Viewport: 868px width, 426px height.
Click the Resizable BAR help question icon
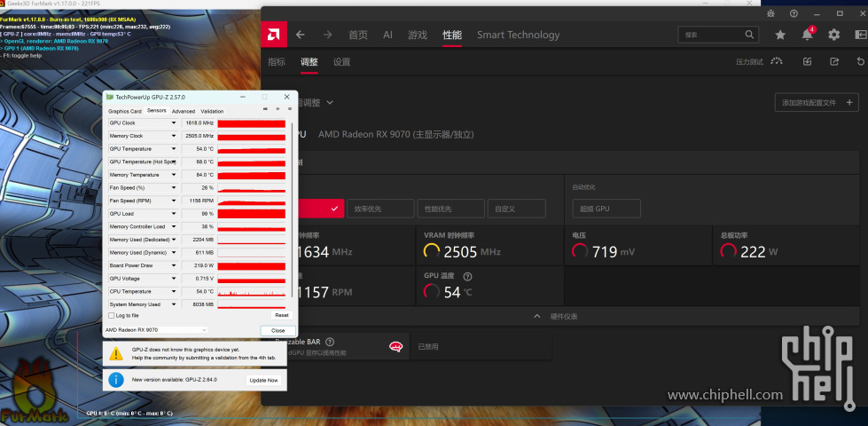pos(330,342)
